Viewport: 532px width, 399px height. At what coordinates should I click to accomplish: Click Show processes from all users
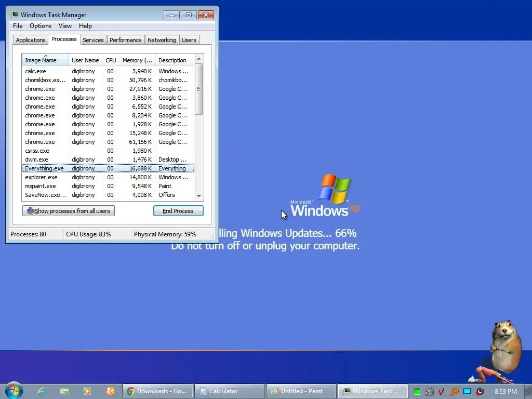click(x=69, y=211)
